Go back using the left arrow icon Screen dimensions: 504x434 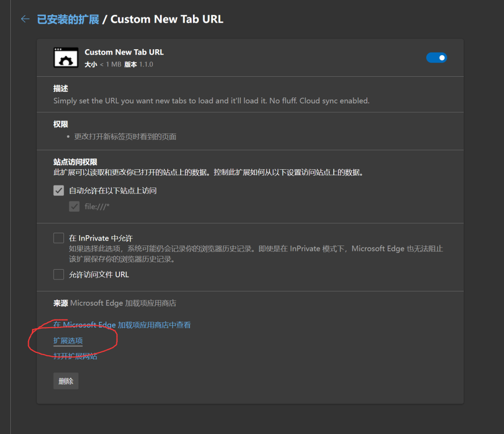pos(25,19)
